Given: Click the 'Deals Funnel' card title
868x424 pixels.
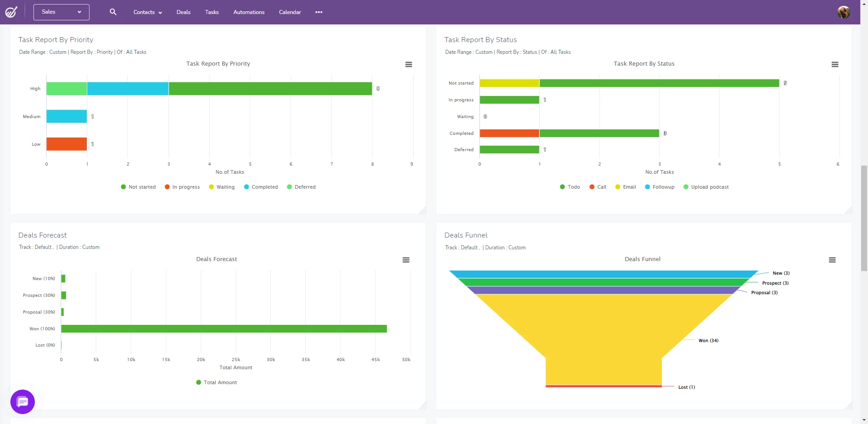Looking at the screenshot, I should point(466,235).
